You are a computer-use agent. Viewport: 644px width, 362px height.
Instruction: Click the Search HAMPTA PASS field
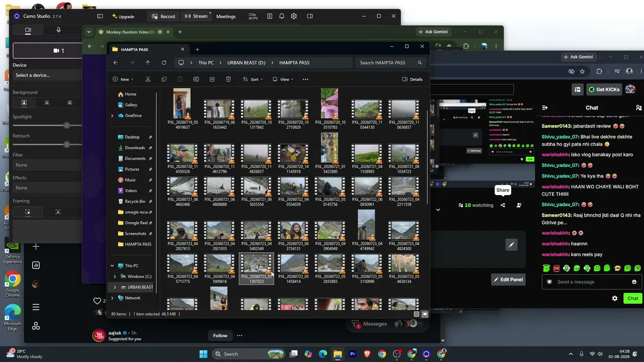tap(390, 63)
